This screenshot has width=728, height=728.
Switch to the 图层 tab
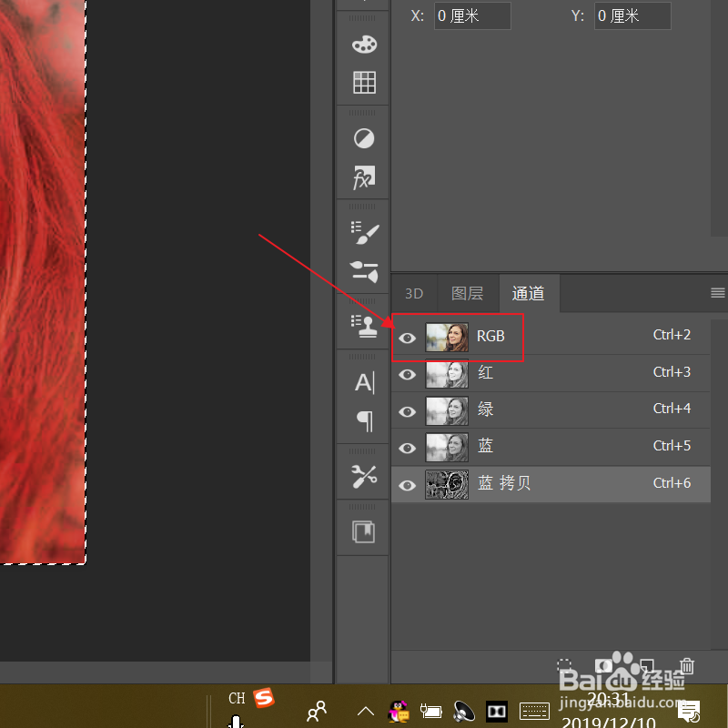[x=468, y=293]
